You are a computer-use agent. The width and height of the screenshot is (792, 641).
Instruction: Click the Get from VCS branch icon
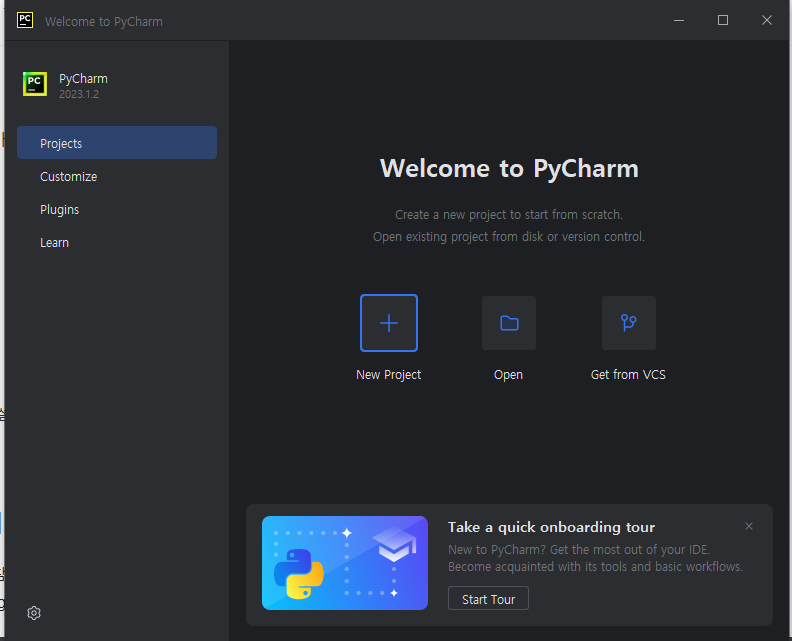(628, 323)
